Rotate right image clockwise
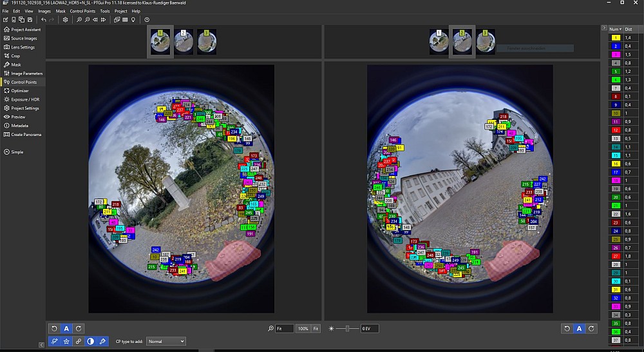Viewport: 644px width, 352px height. (591, 329)
